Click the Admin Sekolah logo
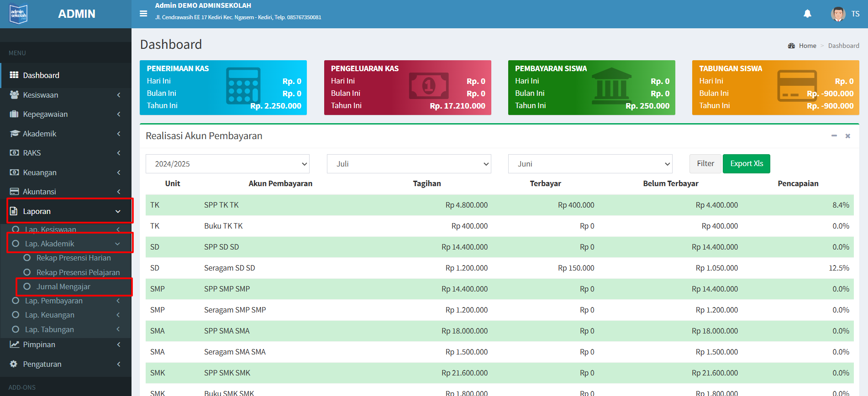868x396 pixels. pyautogui.click(x=19, y=14)
